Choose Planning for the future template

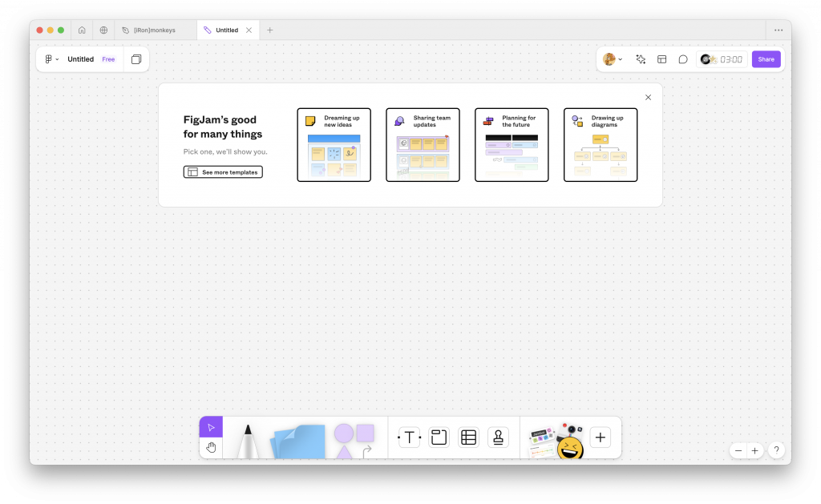512,145
